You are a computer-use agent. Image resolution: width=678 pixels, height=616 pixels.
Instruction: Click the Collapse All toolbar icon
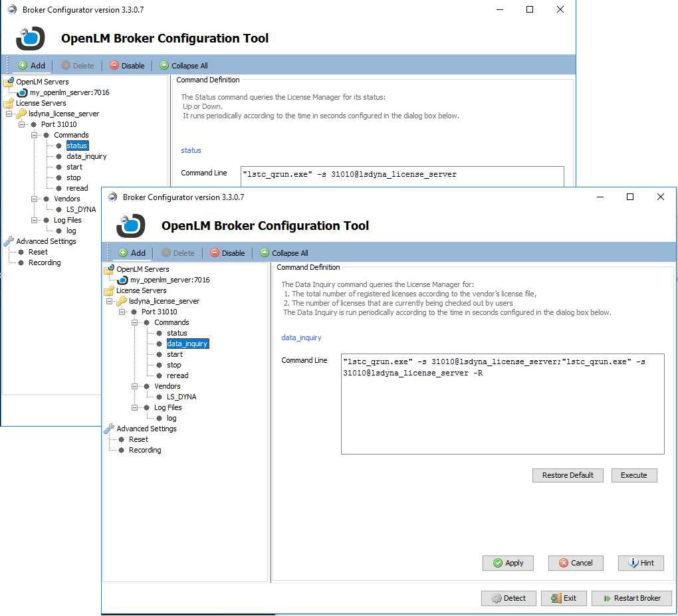pyautogui.click(x=264, y=253)
